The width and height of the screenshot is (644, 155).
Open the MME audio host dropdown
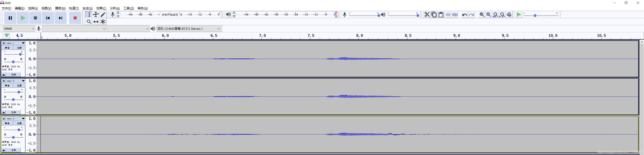click(x=19, y=29)
